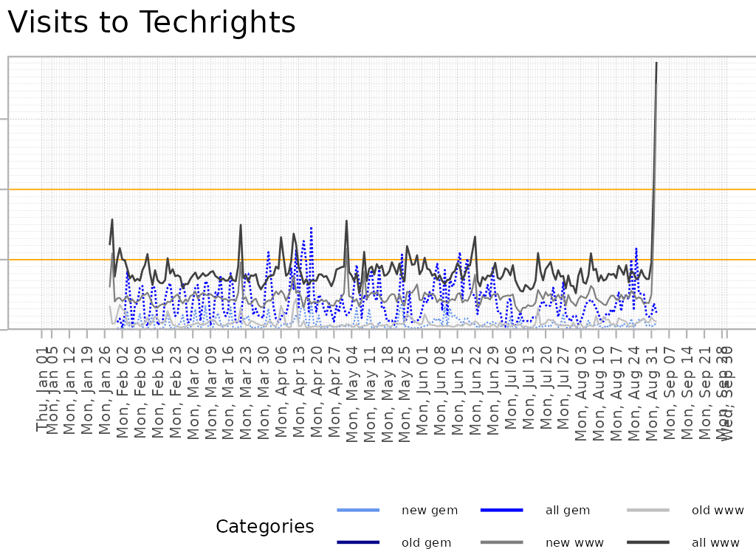
Task: Click the 'Mon, Feb 16' axis label
Action: click(158, 392)
